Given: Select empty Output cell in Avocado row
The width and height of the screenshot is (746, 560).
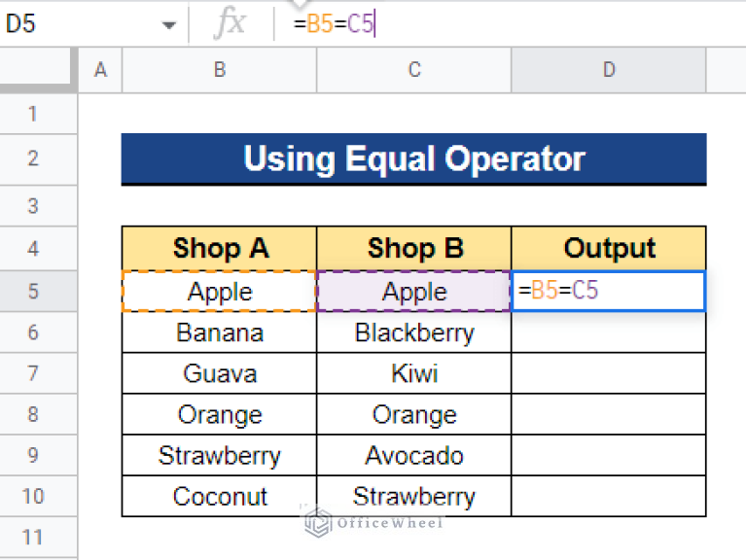Looking at the screenshot, I should (609, 455).
